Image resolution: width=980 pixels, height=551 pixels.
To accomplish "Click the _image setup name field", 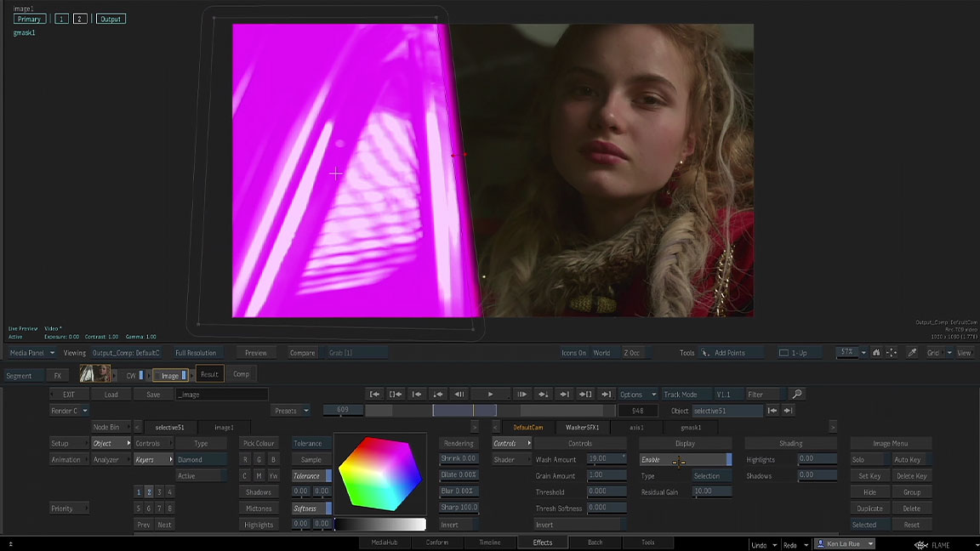I will point(222,395).
